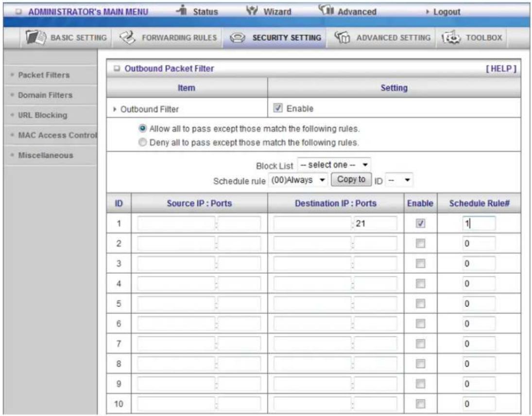
Task: Click rule 1 source IP field
Action: tap(176, 223)
